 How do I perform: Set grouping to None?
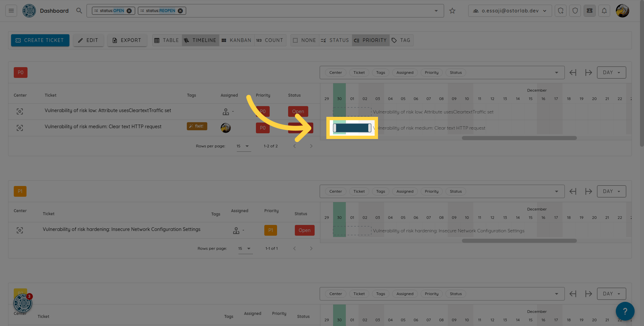305,40
